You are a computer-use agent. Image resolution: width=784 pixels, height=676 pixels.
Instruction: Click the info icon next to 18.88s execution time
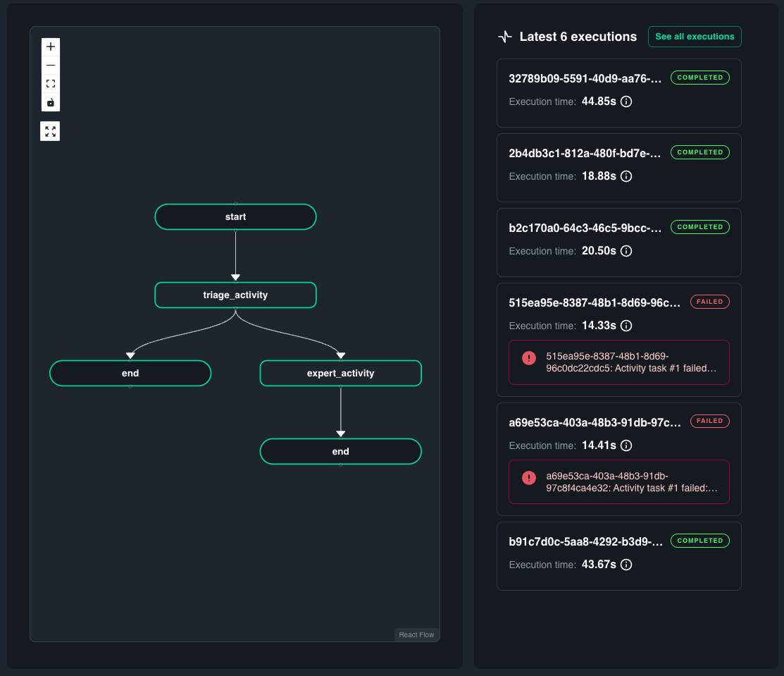click(x=627, y=176)
